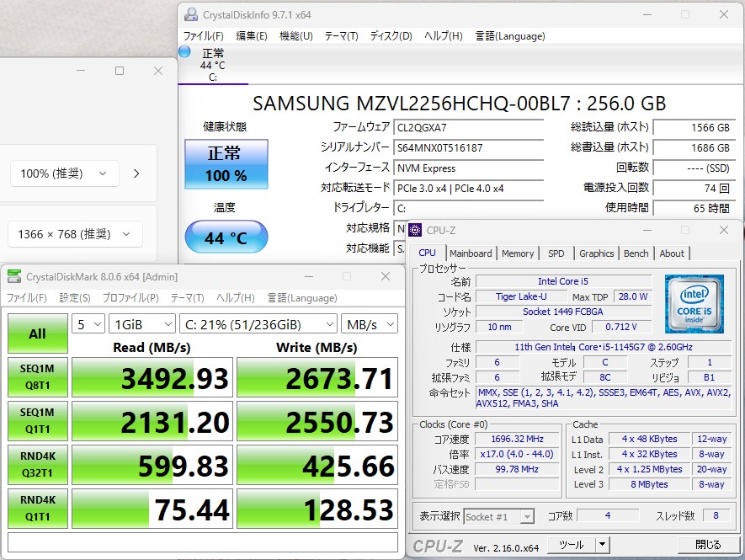Run all benchmarks with the All button
Screen dimensions: 745x560
(37, 333)
